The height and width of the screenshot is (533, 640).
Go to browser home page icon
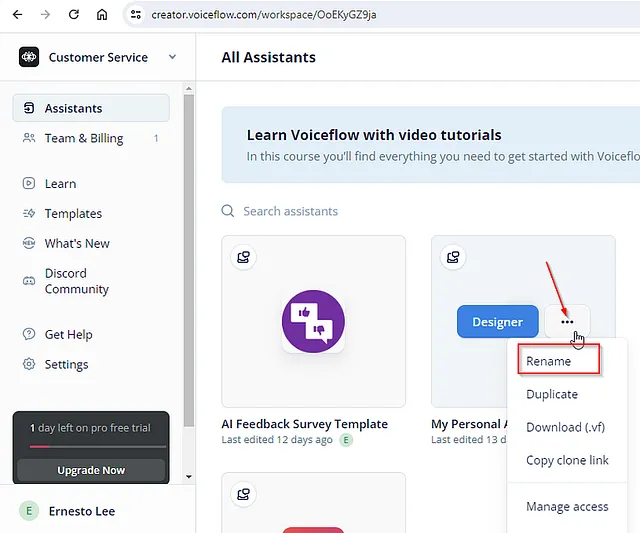(102, 15)
